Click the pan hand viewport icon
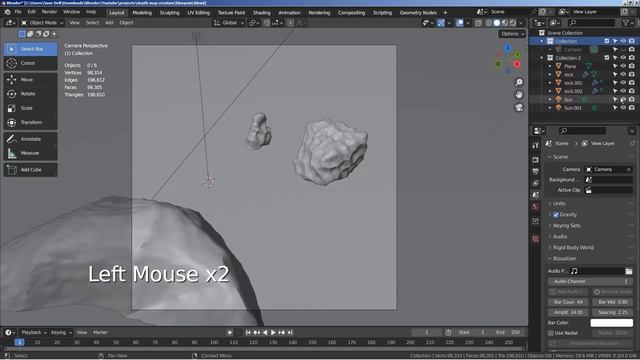 pos(519,95)
